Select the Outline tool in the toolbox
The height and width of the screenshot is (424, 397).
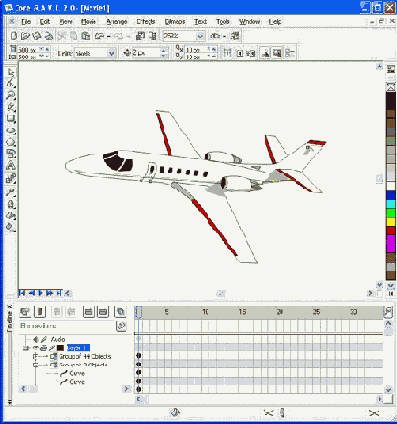tap(11, 204)
